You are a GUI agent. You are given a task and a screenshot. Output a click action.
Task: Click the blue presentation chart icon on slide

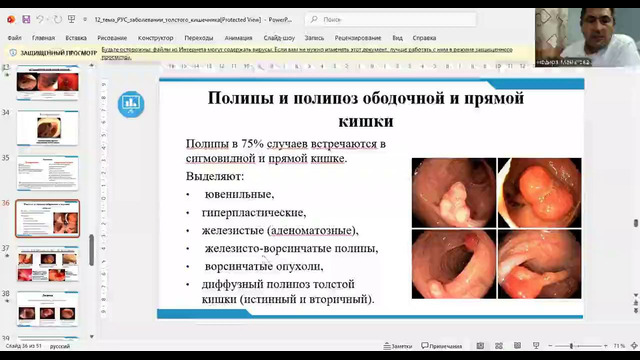[131, 104]
